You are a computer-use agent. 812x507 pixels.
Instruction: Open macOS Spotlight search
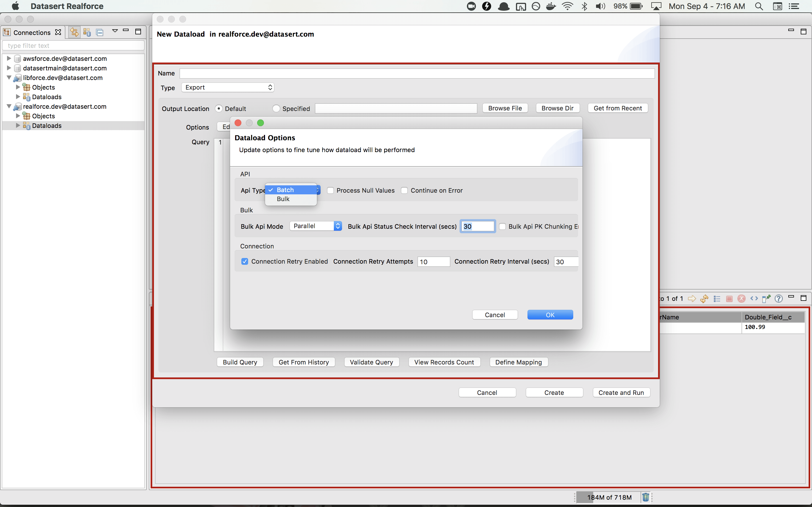click(759, 6)
